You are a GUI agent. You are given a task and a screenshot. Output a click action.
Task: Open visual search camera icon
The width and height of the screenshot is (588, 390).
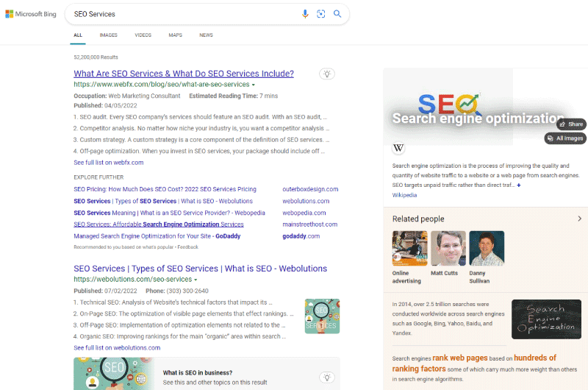click(321, 14)
